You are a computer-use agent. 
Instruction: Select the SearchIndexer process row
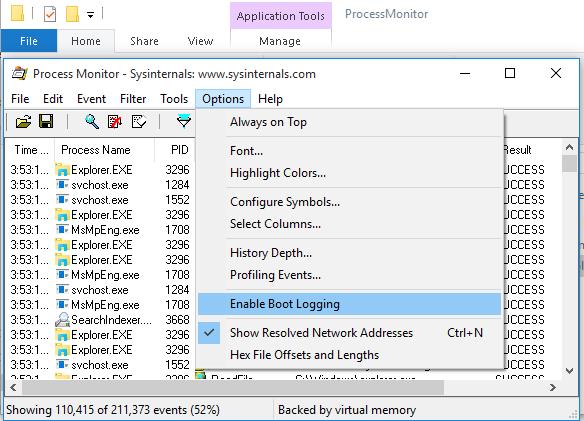[x=101, y=320]
